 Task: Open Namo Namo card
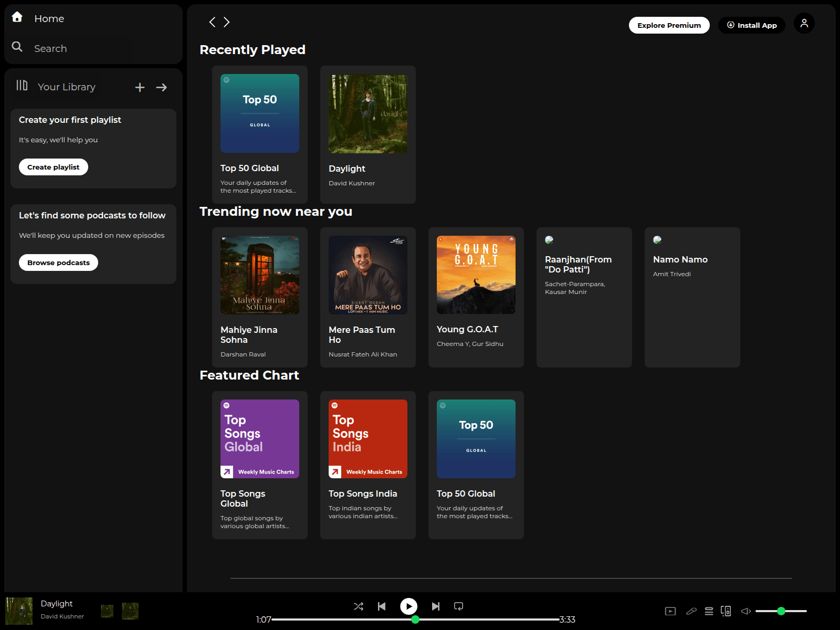692,297
